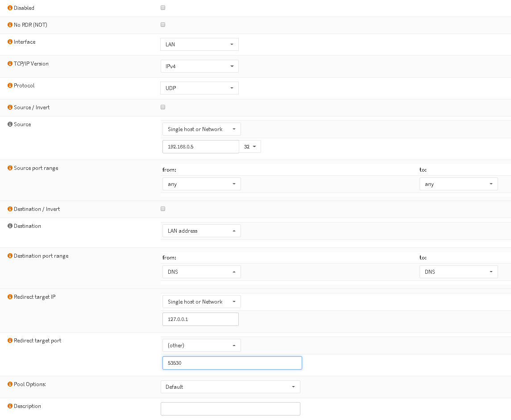The image size is (511, 420).
Task: Click the TCP/IP Version label
Action: tap(31, 64)
